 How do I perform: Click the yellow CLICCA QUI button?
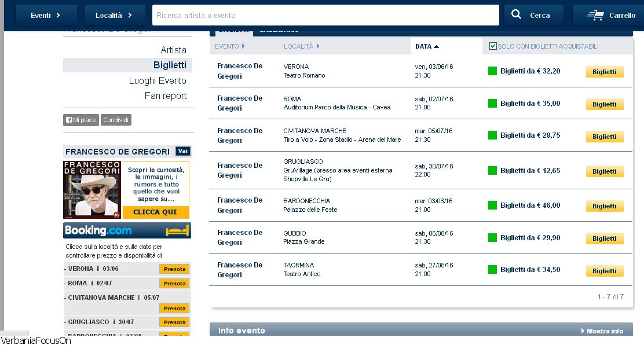[x=155, y=212]
